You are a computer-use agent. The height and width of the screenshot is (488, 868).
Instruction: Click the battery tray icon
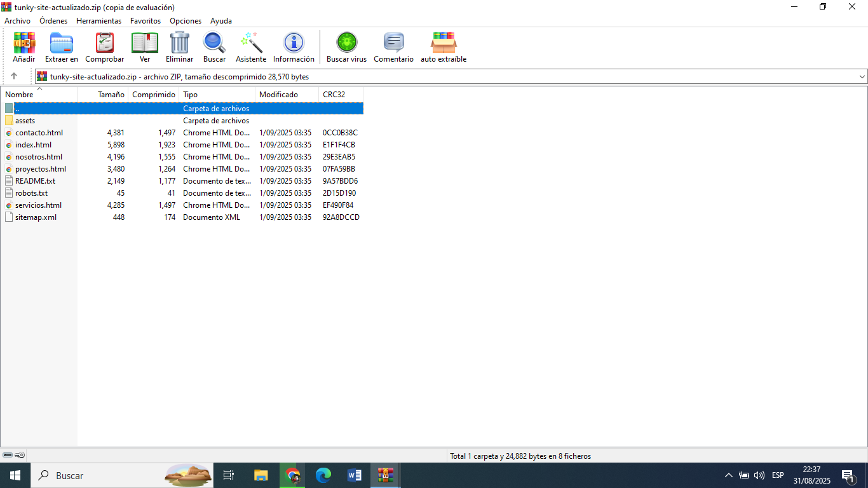pyautogui.click(x=743, y=475)
